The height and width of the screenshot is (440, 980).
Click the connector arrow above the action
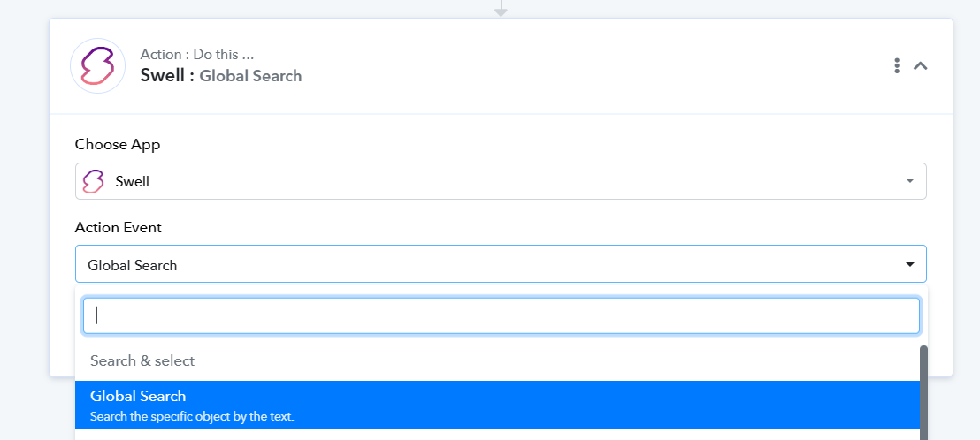pyautogui.click(x=501, y=9)
